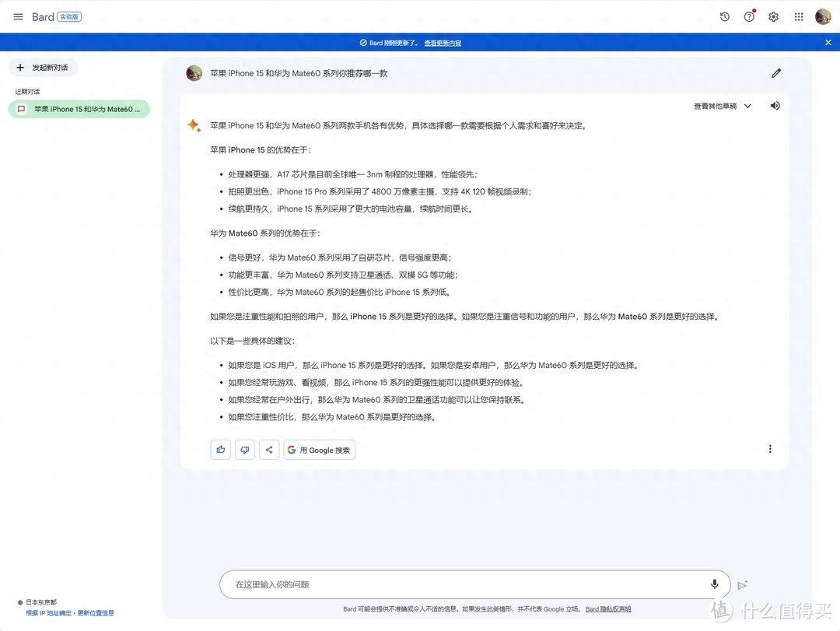Open the help icon
Viewport: 840px width, 631px height.
pos(749,16)
